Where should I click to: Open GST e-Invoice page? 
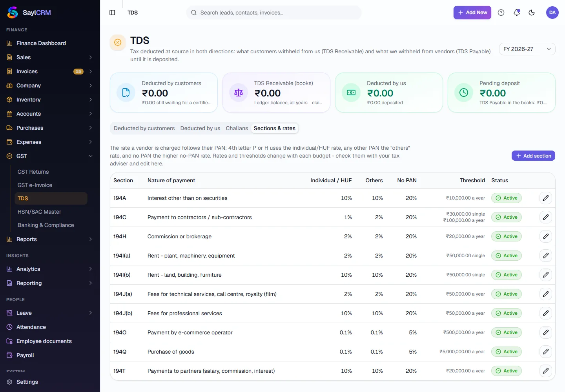click(51, 185)
